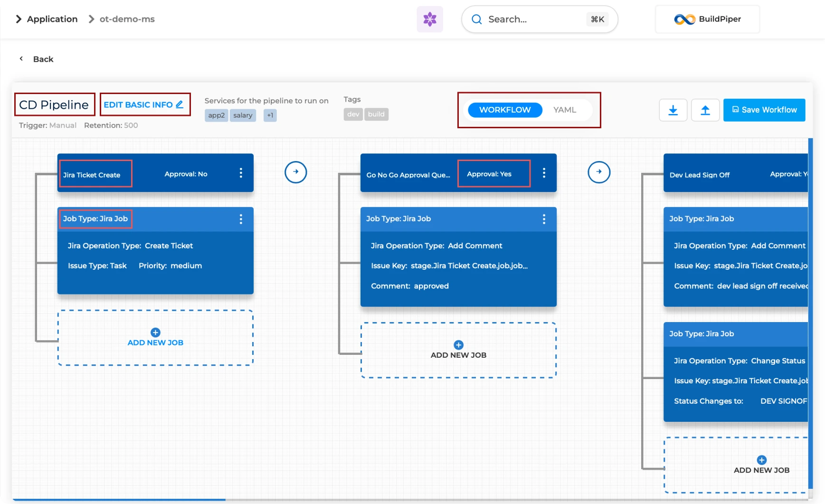Click the vertical scrollbar at canvas right
Viewport: 825px width, 504px height.
810,314
